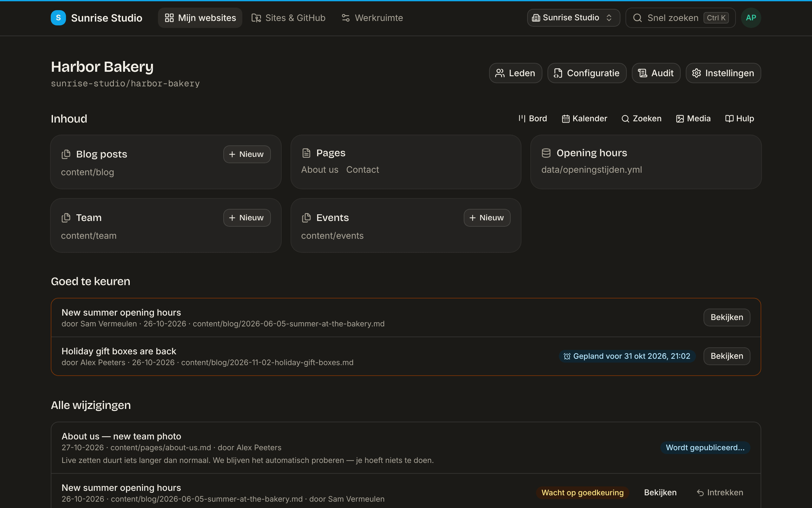
Task: Click the Blog posts collection icon
Action: click(66, 154)
